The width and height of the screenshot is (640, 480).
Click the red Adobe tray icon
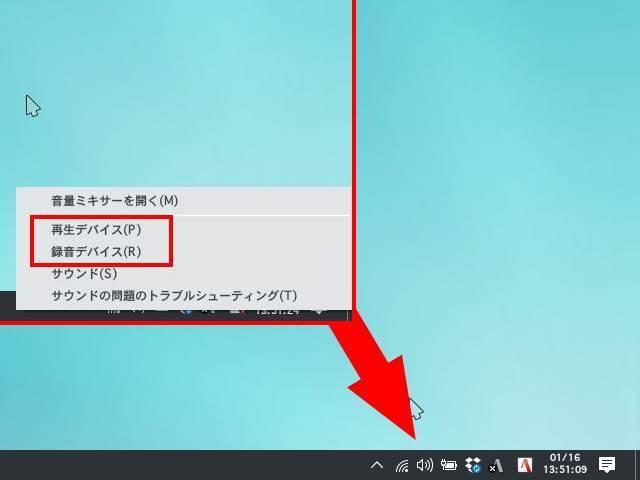tap(524, 465)
